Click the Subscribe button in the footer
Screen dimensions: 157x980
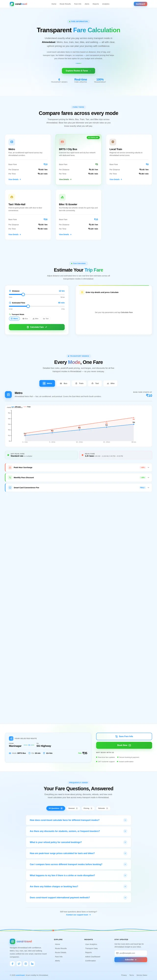pyautogui.click(x=131, y=959)
